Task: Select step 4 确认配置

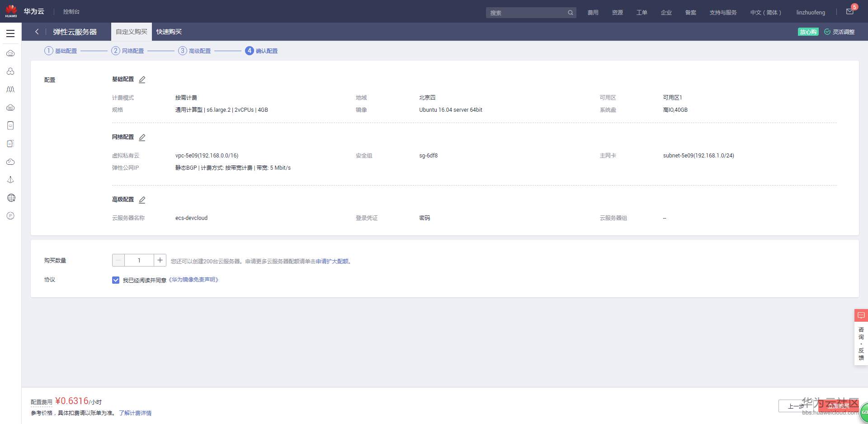Action: point(261,51)
